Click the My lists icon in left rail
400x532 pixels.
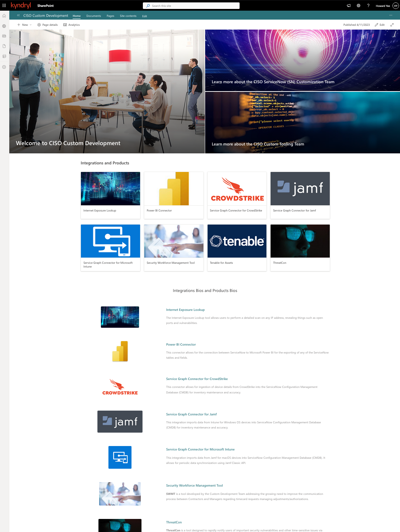pos(4,56)
